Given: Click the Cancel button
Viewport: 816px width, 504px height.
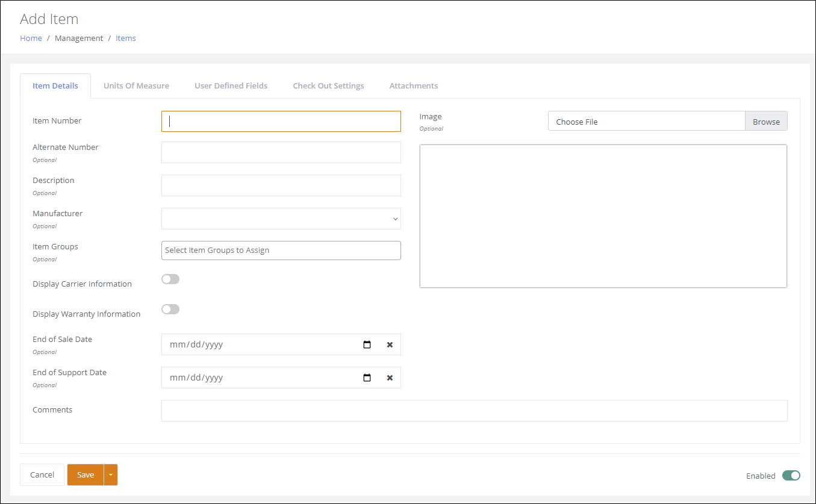Looking at the screenshot, I should pyautogui.click(x=42, y=474).
